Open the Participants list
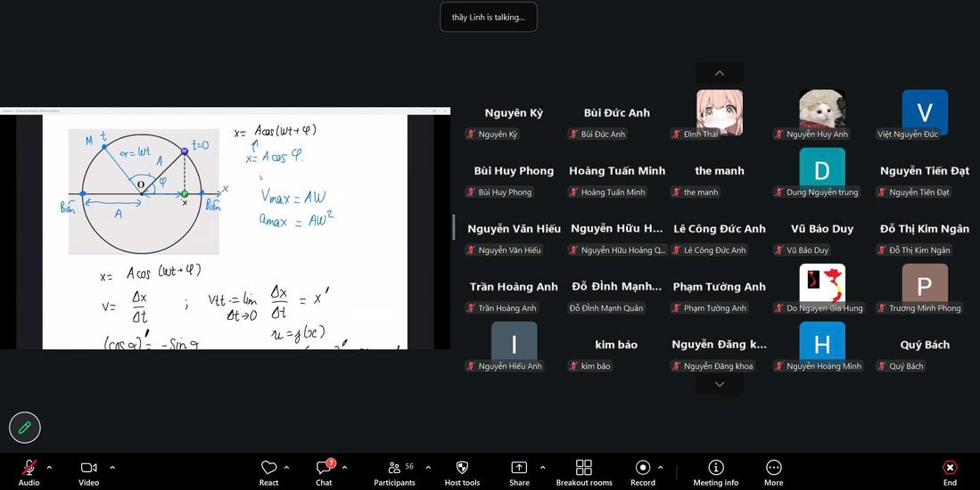Image resolution: width=980 pixels, height=490 pixels. coord(394,472)
